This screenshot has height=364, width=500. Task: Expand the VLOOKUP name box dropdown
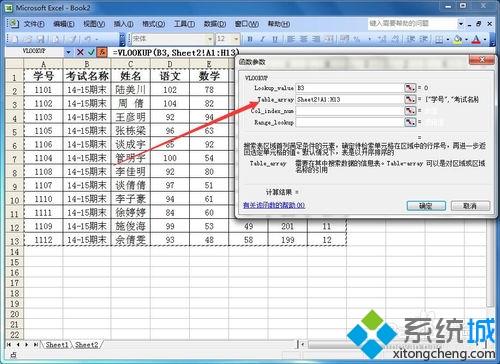68,52
